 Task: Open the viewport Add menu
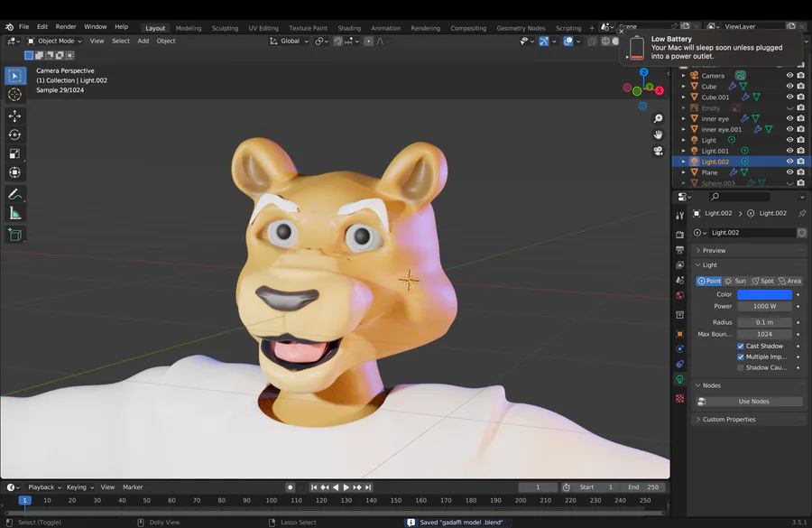coord(143,41)
